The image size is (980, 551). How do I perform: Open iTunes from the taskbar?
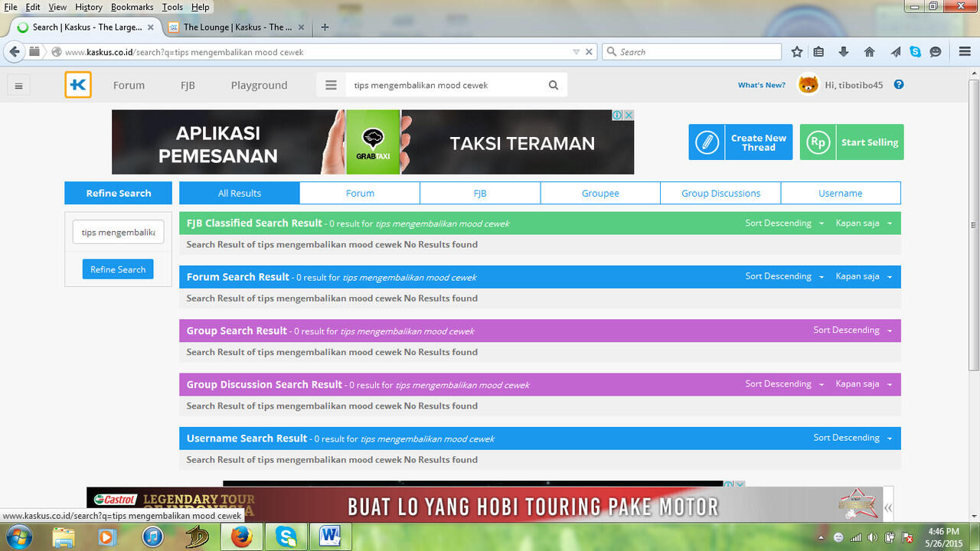pos(153,536)
